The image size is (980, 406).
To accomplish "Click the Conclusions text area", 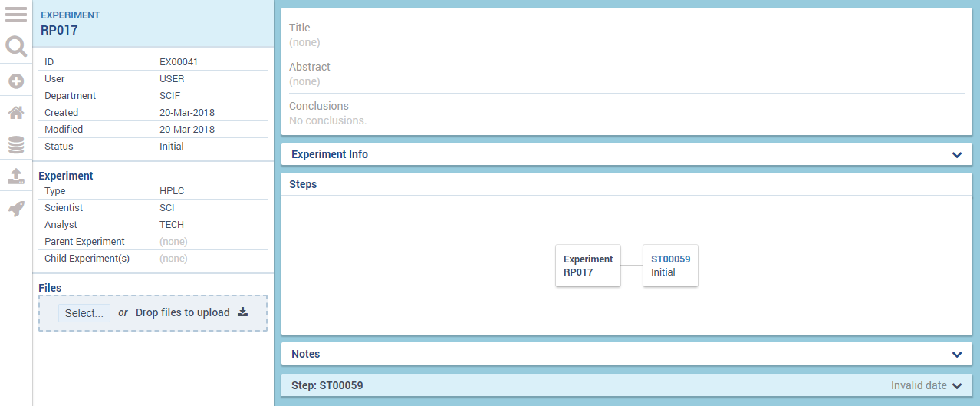I will click(328, 120).
